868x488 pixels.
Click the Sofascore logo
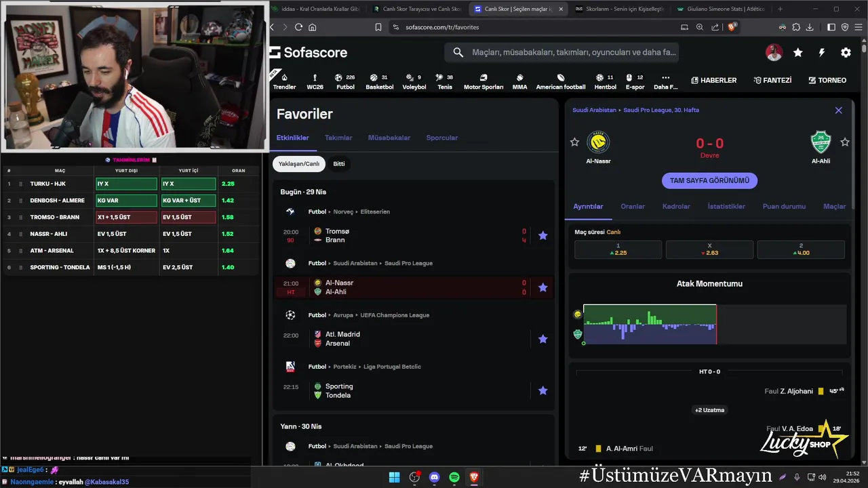click(x=309, y=52)
